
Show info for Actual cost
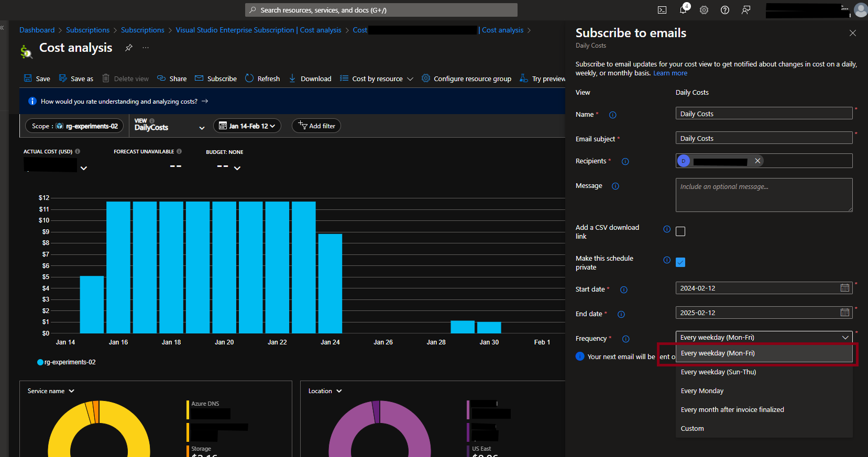[78, 151]
